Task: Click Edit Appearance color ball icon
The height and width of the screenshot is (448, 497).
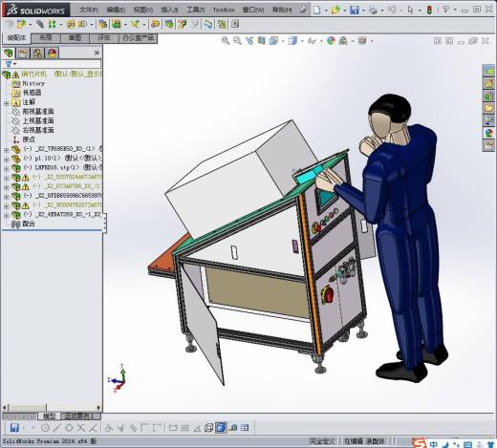Action: pyautogui.click(x=331, y=41)
